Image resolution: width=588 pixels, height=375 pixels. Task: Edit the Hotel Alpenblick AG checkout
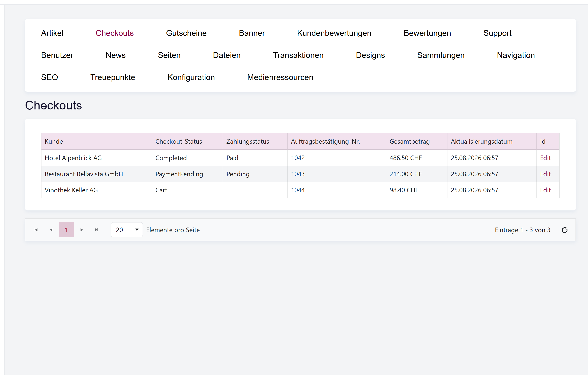545,158
